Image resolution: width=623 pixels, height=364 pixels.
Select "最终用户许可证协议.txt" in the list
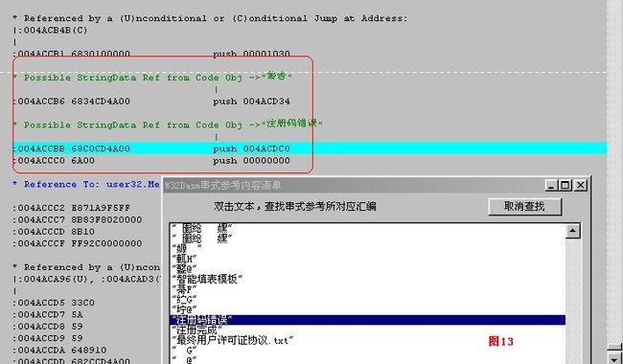pos(233,340)
